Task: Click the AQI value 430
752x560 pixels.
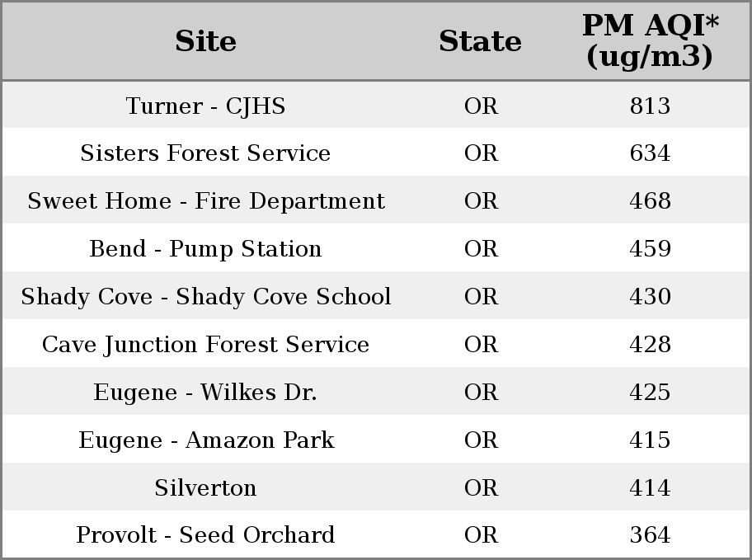Action: click(650, 296)
